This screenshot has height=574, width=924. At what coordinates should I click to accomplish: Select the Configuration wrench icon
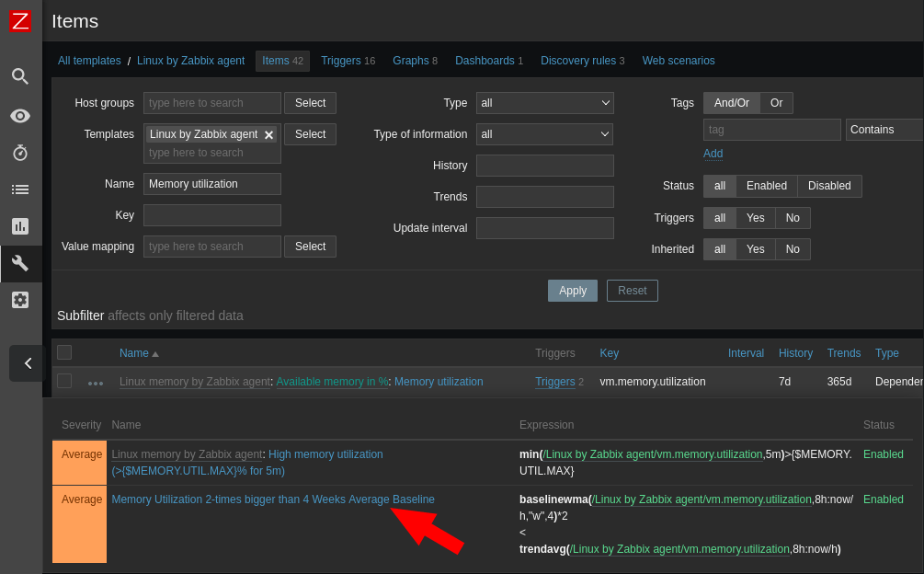point(19,263)
